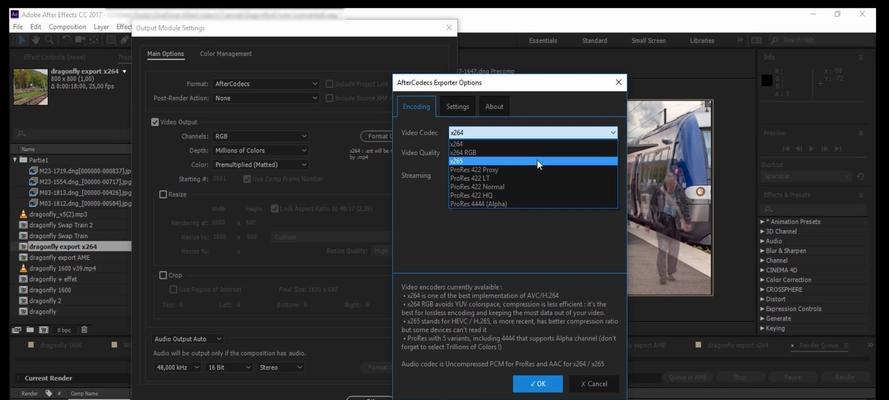This screenshot has height=400, width=889.
Task: Jump to first frame in Preview panel
Action: 786,148
